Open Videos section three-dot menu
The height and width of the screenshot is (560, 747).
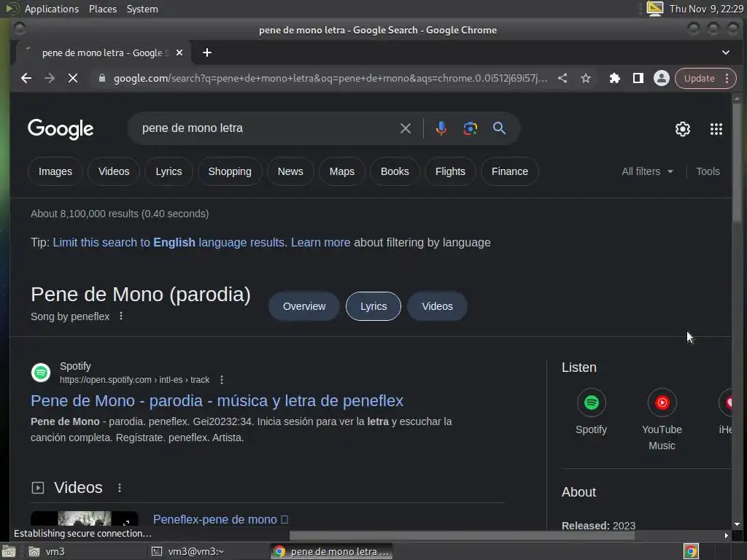(120, 488)
